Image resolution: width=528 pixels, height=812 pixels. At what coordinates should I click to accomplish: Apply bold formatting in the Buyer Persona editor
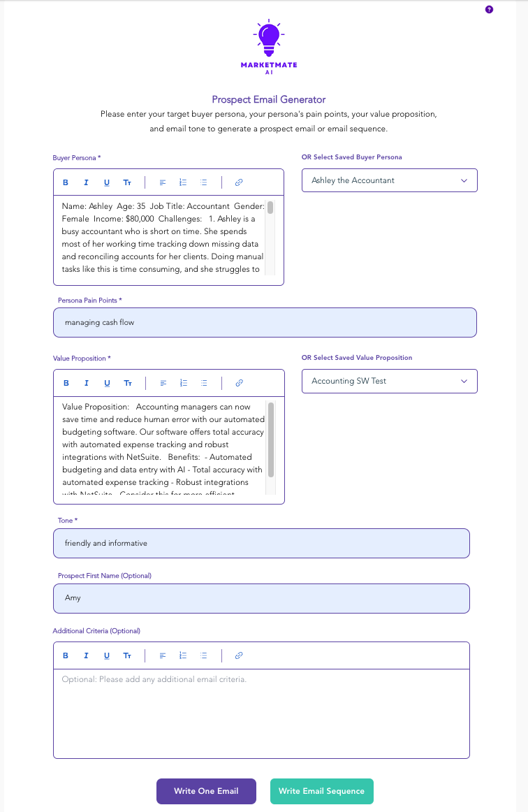click(x=66, y=182)
